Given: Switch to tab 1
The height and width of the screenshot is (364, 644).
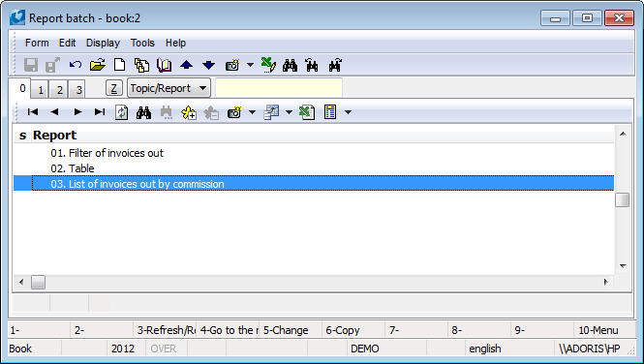Looking at the screenshot, I should pyautogui.click(x=41, y=90).
